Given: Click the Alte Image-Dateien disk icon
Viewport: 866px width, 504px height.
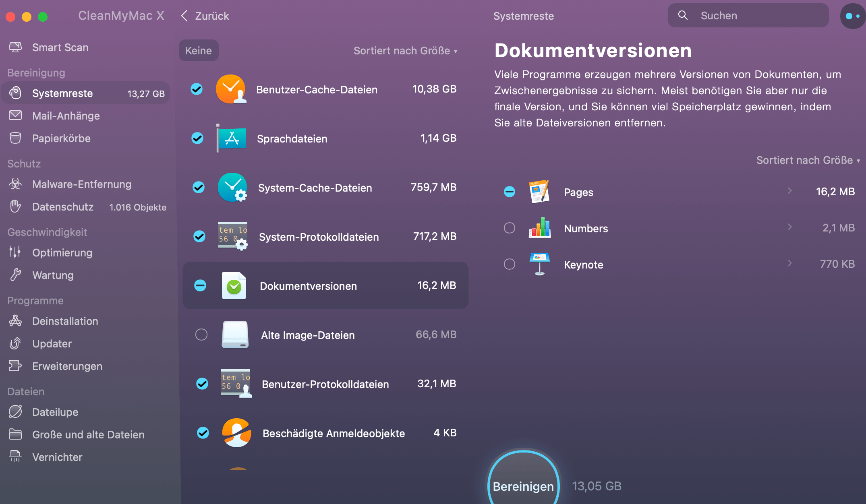Looking at the screenshot, I should [235, 335].
